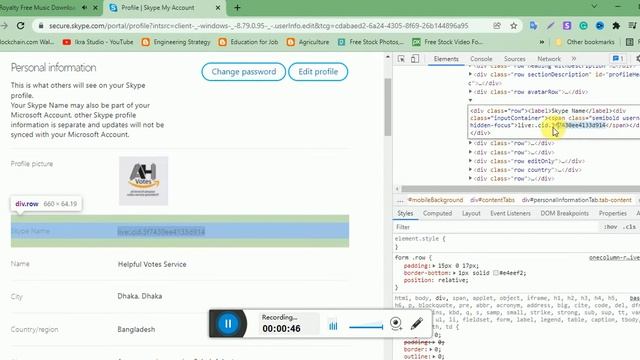The width and height of the screenshot is (640, 360).
Task: Open the tab search dropdown arrow
Action: (594, 7)
